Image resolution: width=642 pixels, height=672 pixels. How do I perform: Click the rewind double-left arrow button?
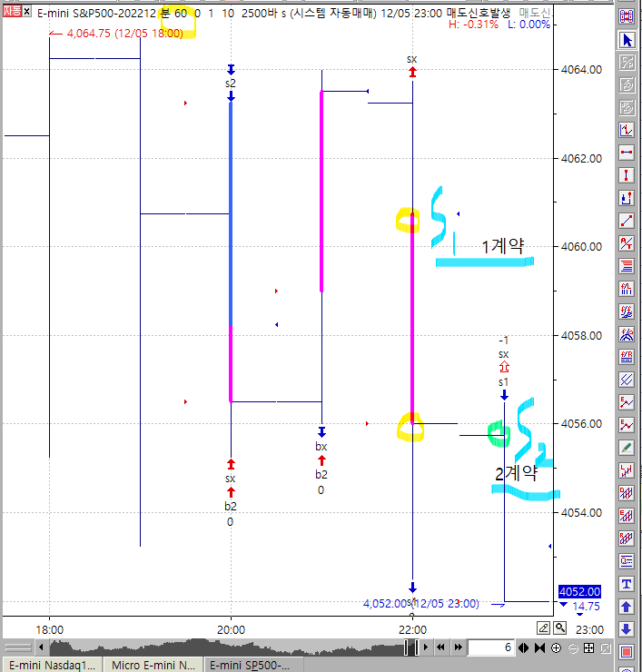[x=440, y=647]
